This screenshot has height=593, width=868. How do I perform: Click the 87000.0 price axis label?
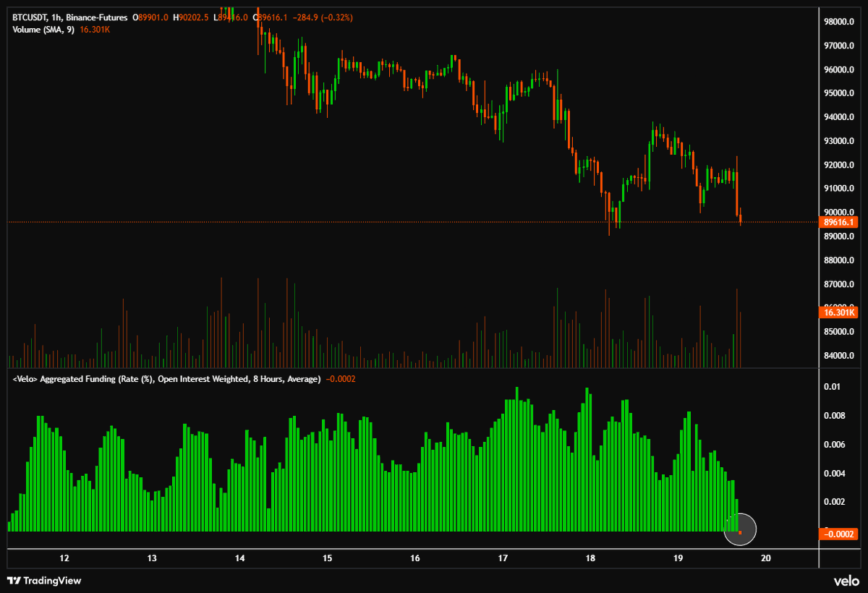pos(840,284)
